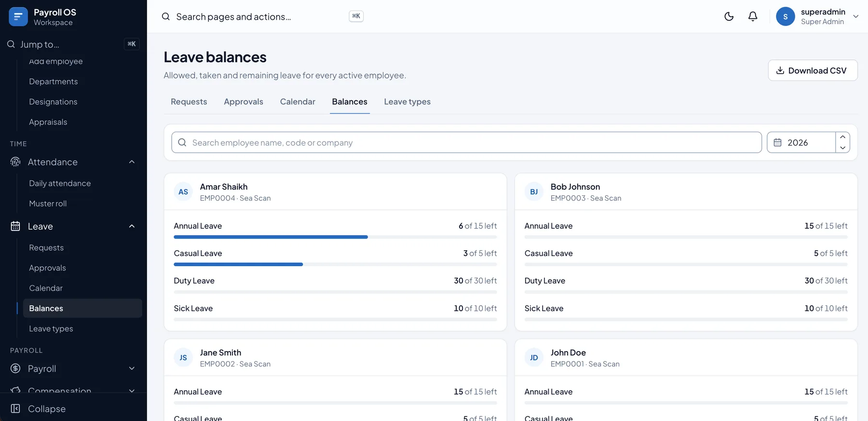Click the Jump to search icon
868x421 pixels.
11,44
